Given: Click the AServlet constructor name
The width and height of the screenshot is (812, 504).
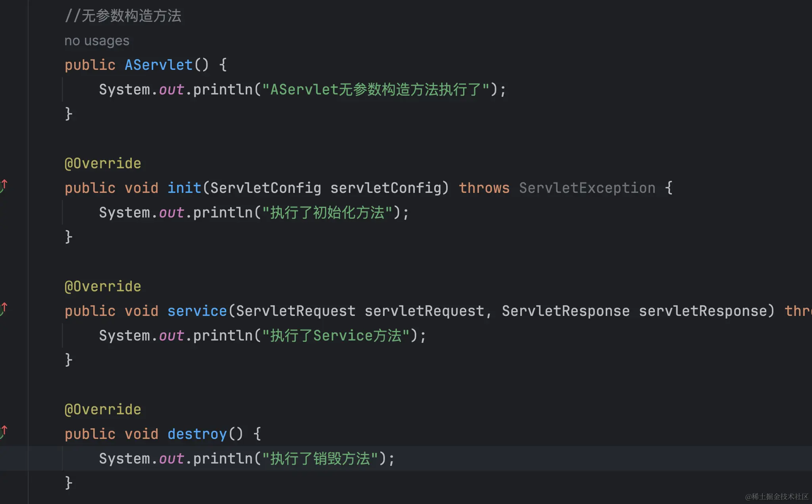Looking at the screenshot, I should pyautogui.click(x=158, y=65).
